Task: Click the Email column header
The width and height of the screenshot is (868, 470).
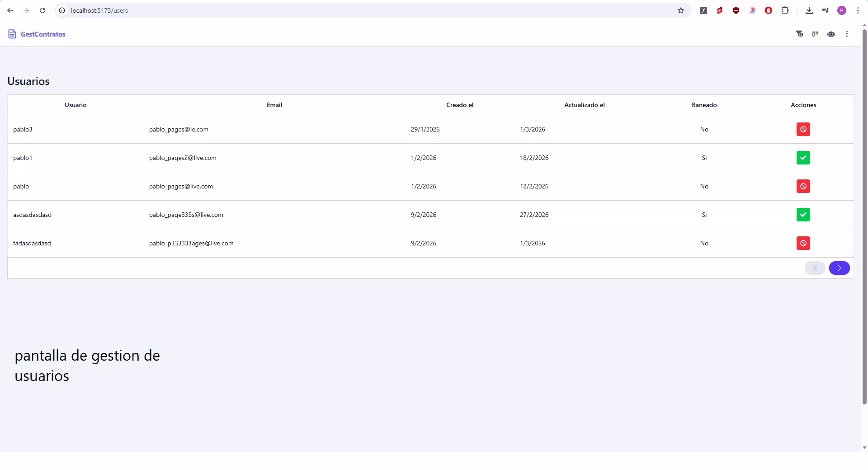Action: pos(274,105)
